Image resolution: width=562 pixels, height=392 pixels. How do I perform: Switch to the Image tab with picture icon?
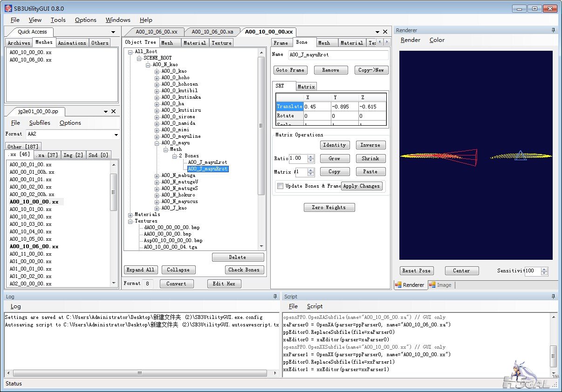(440, 285)
